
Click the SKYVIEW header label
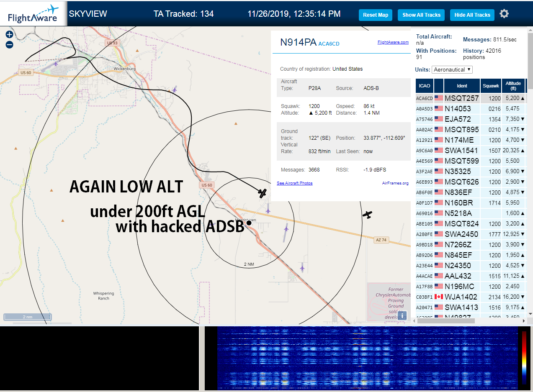tap(88, 14)
